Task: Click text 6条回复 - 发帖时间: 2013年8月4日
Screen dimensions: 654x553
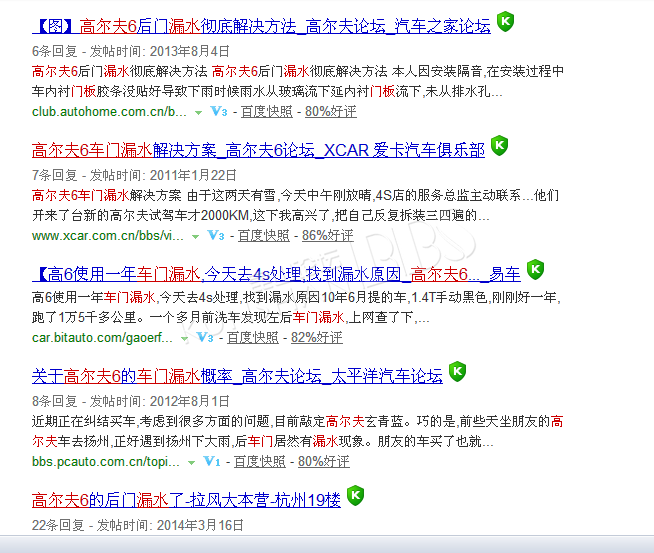Action: point(131,51)
